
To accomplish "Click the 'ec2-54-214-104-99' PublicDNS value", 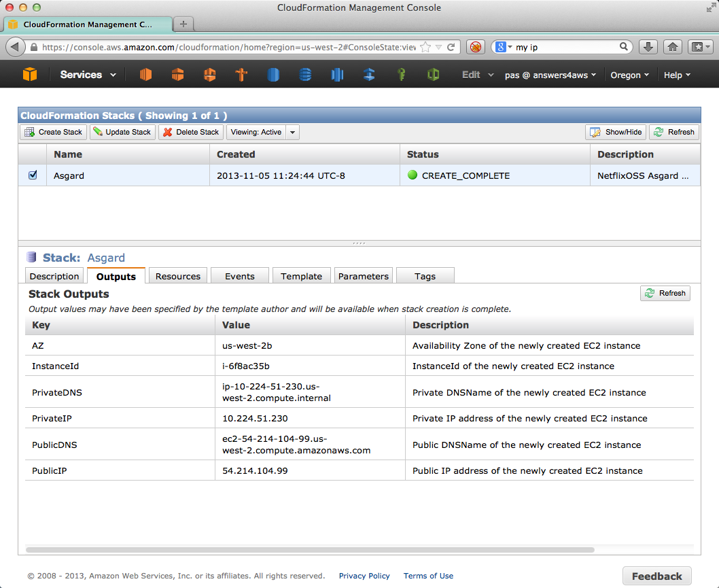I will click(296, 445).
